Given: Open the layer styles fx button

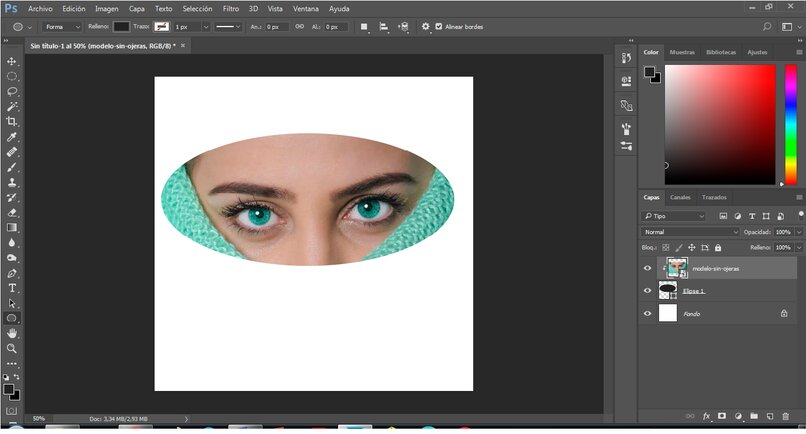Looking at the screenshot, I should [706, 415].
